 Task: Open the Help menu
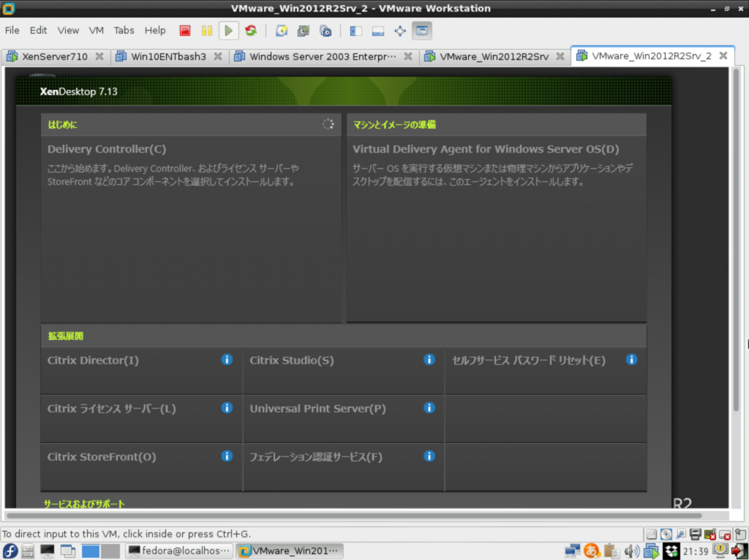click(x=155, y=31)
